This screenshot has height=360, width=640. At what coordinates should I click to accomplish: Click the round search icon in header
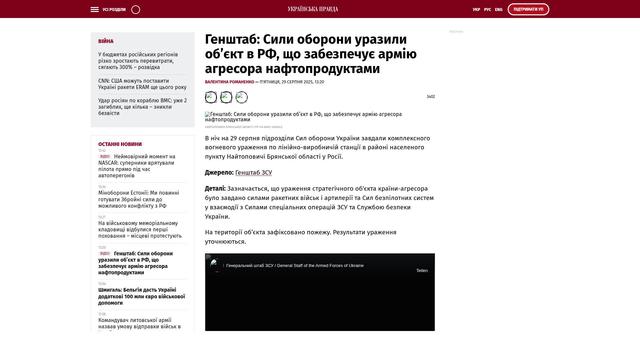click(136, 9)
